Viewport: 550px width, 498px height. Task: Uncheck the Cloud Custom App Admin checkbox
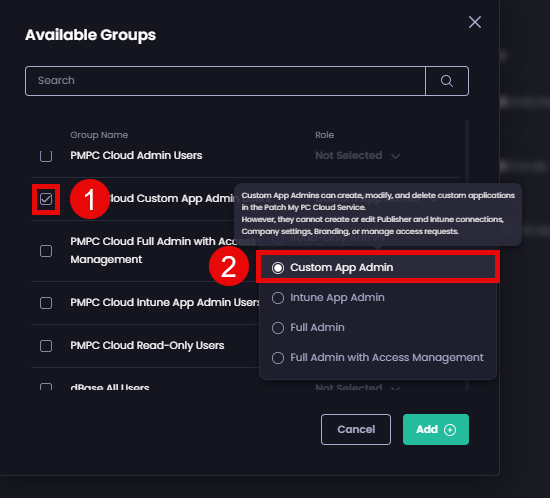tap(46, 199)
